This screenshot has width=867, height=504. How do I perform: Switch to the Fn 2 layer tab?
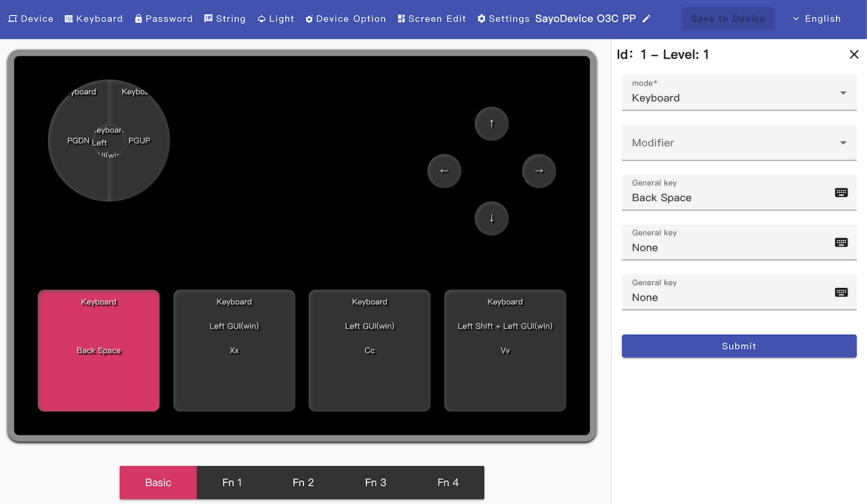[x=303, y=483]
